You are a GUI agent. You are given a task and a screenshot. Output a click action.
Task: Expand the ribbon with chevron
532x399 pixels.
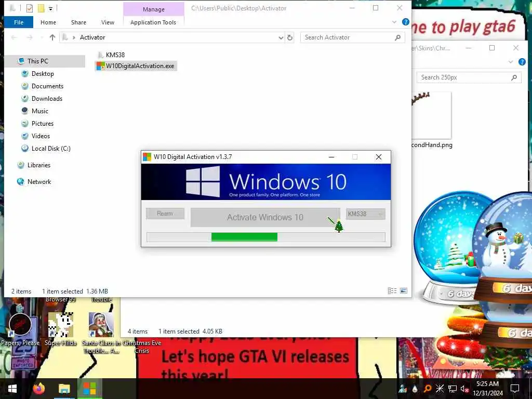point(394,22)
